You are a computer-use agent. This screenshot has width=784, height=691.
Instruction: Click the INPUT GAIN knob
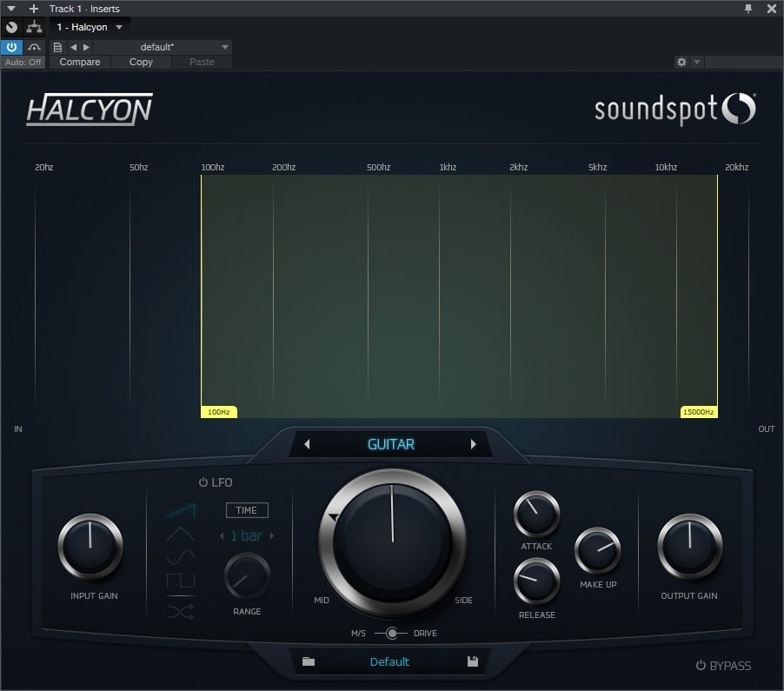90,547
